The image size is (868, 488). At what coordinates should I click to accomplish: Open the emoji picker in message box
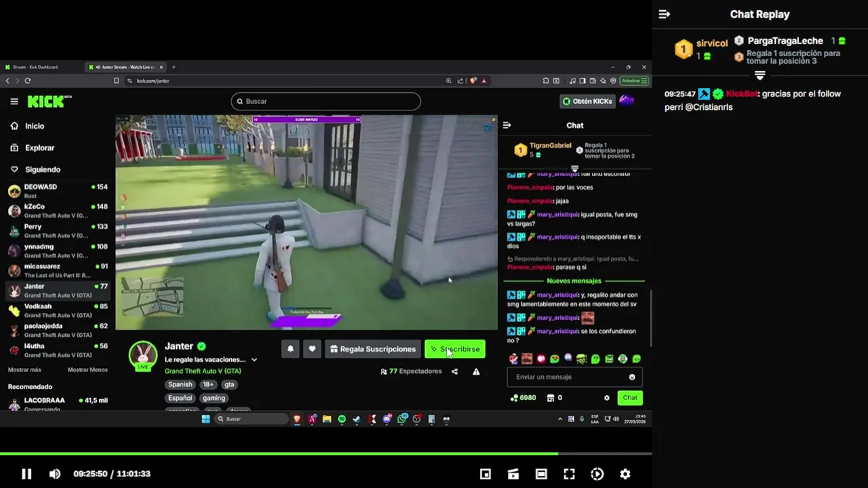[x=632, y=377]
